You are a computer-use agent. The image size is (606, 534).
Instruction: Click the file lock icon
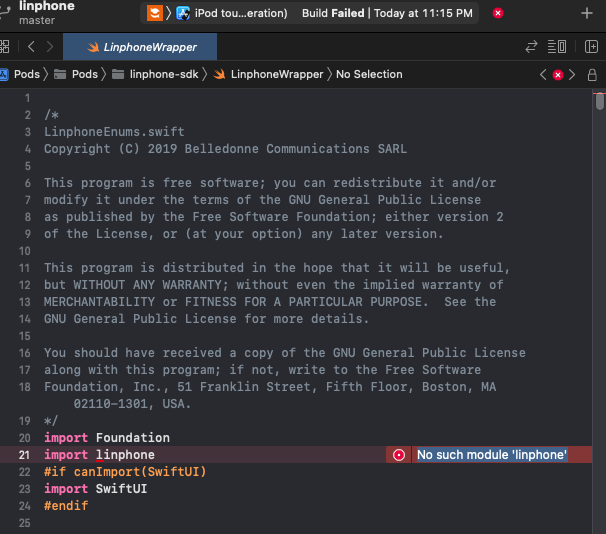coord(592,75)
